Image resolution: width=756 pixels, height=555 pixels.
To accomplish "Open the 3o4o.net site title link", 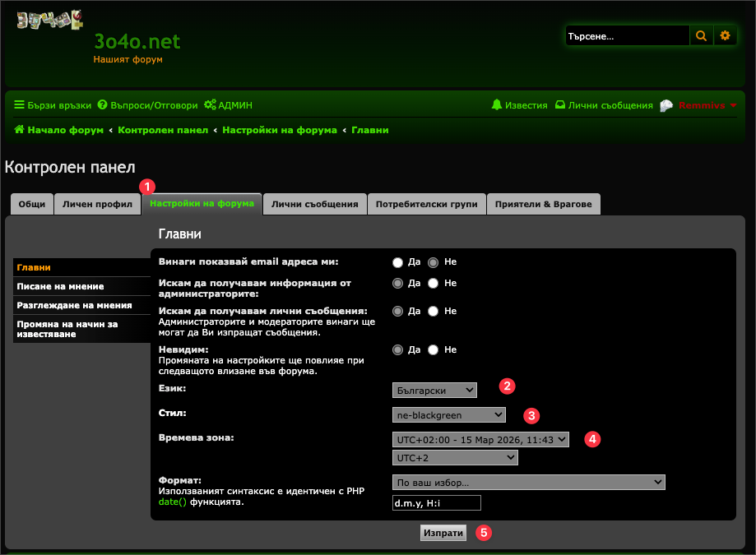I will [x=137, y=41].
